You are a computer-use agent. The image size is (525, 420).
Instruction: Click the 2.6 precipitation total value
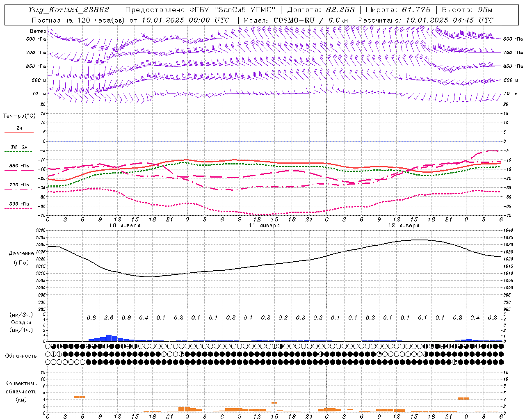(x=109, y=318)
